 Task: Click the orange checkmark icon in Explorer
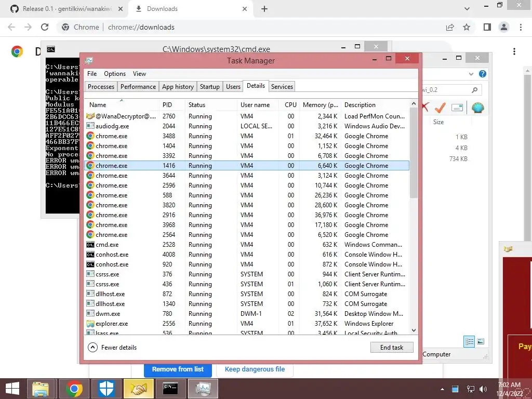(x=440, y=108)
